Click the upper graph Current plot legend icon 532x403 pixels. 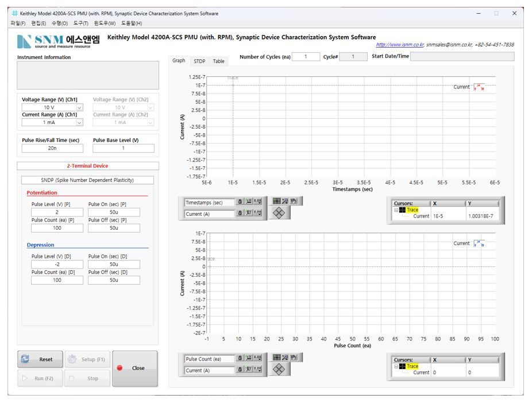479,87
